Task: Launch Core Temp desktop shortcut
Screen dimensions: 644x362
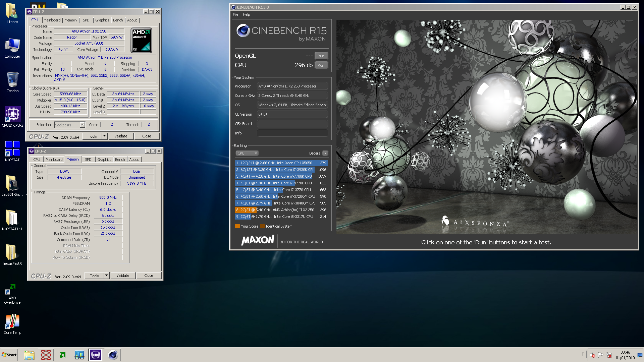Action: [x=12, y=324]
